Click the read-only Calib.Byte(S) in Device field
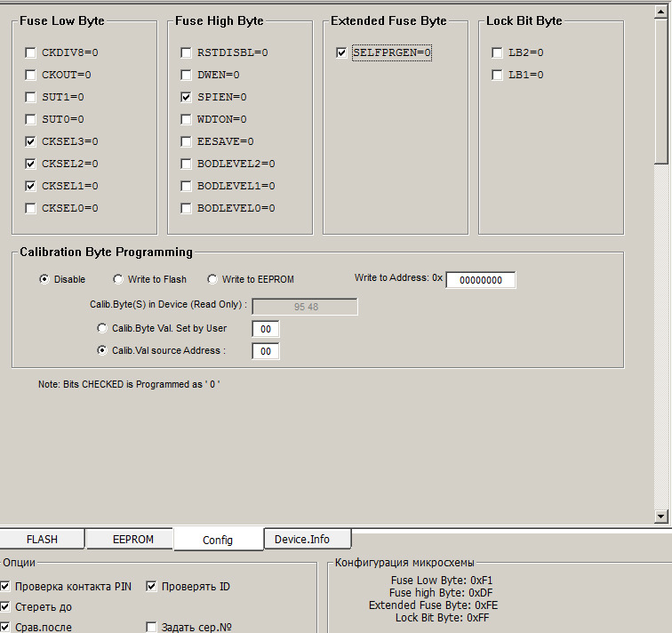The image size is (672, 633). click(x=305, y=307)
